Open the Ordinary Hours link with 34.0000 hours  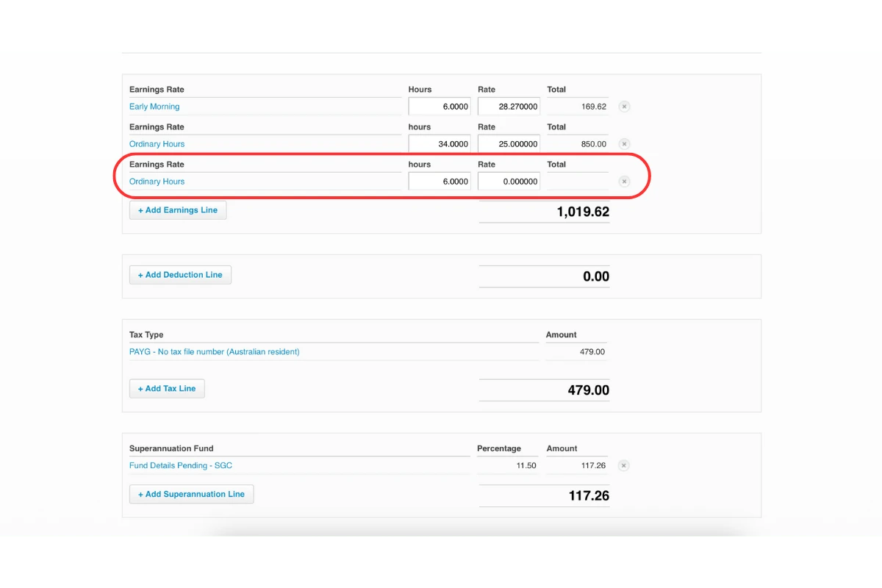click(157, 144)
